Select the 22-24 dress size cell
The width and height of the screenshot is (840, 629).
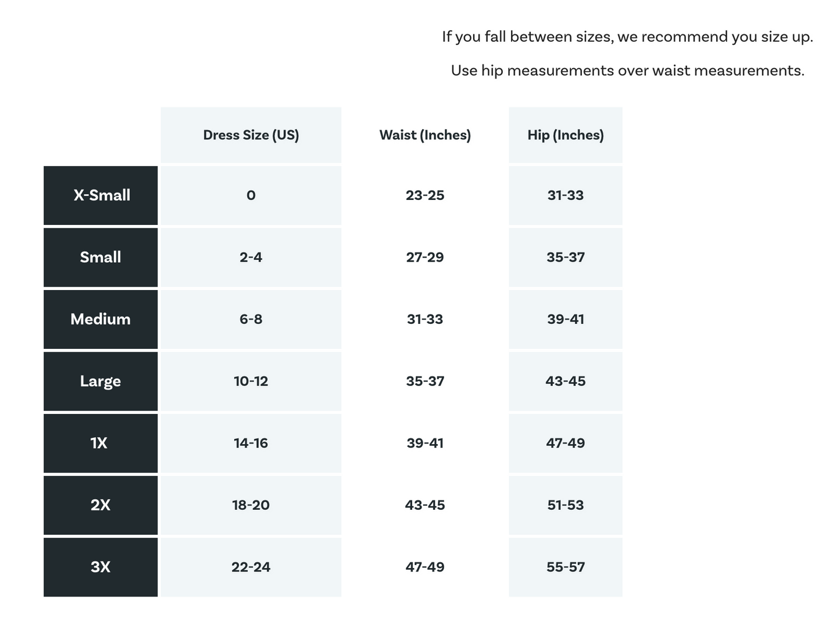point(251,567)
